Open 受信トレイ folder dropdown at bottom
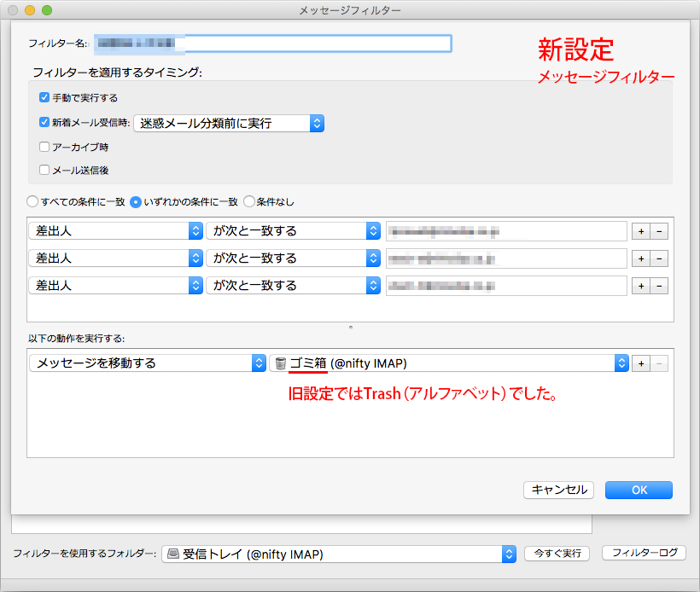The width and height of the screenshot is (700, 592). click(x=339, y=554)
